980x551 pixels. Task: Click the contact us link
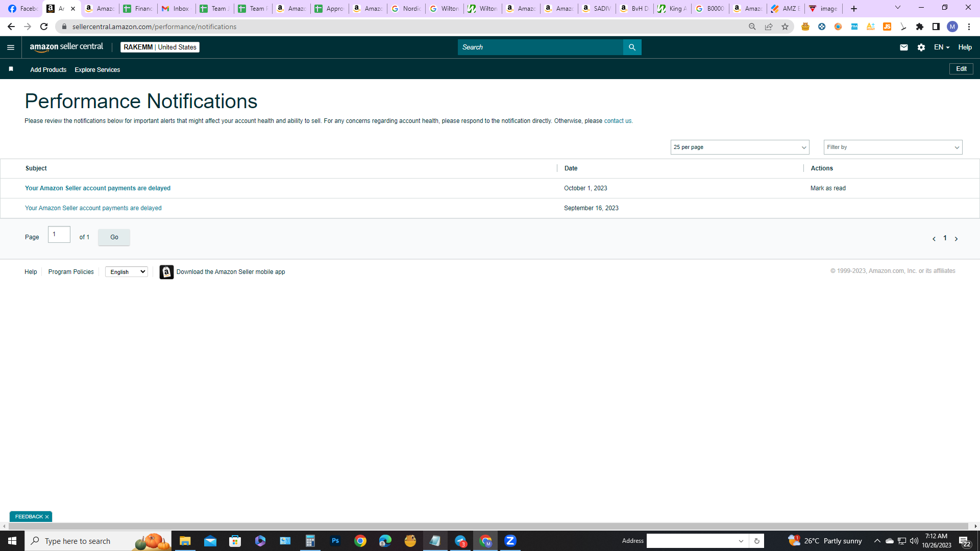(618, 121)
